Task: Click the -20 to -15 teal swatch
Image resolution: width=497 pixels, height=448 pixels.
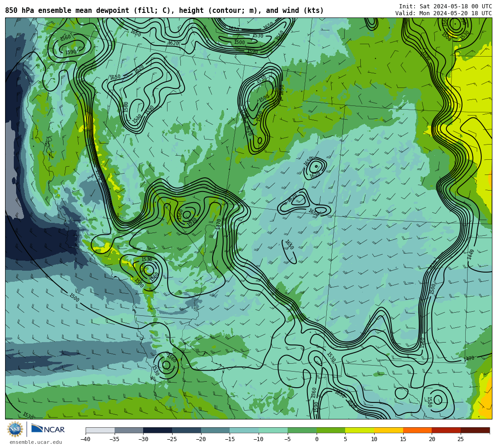Action: pos(215,430)
